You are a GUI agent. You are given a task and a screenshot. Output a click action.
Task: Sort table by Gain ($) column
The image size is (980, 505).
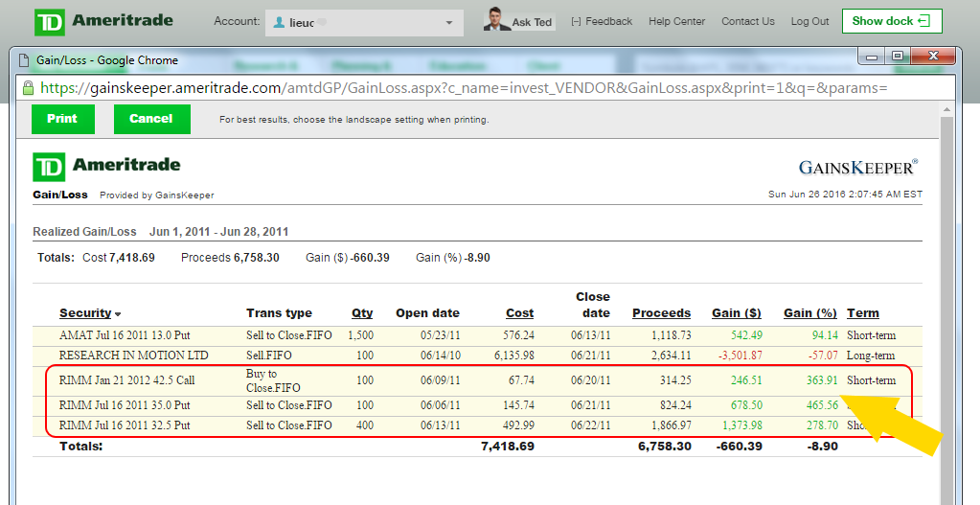click(x=737, y=313)
